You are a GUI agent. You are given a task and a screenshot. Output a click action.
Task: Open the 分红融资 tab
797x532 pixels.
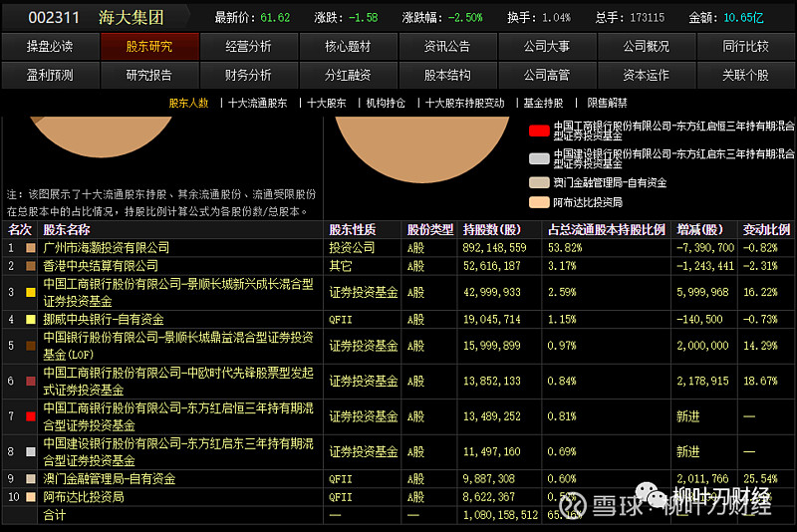(x=348, y=75)
